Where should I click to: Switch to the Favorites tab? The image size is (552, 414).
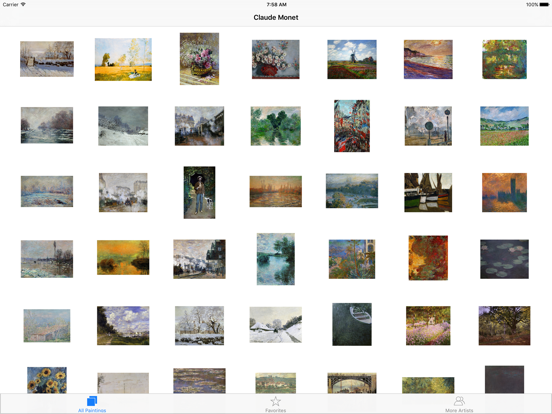276,404
